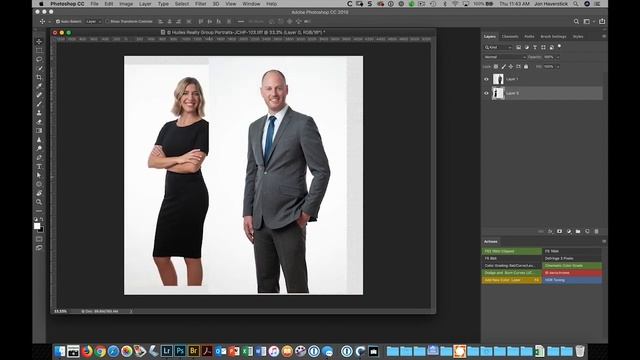The image size is (640, 360).
Task: Run the Add New Color Layer action
Action: pos(512,280)
